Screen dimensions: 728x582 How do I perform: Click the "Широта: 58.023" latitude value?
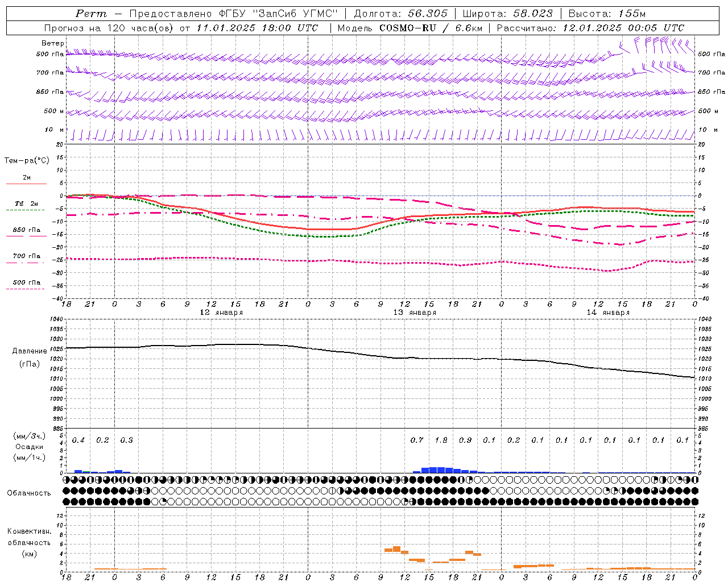(507, 14)
